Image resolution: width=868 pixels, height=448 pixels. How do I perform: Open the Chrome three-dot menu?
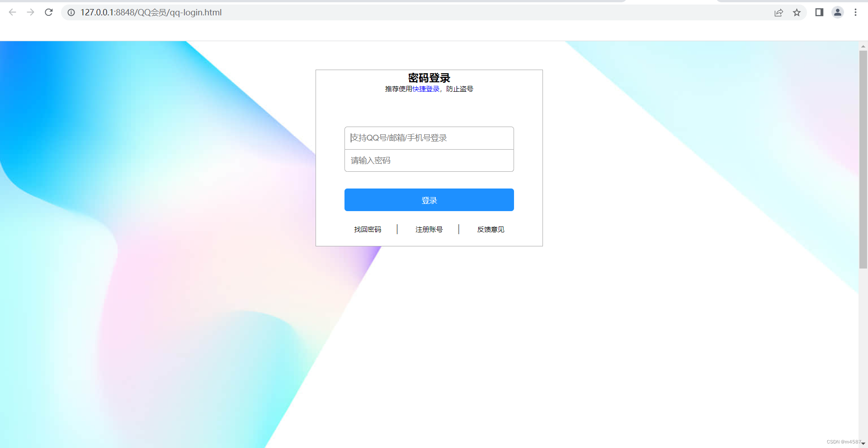pyautogui.click(x=856, y=12)
